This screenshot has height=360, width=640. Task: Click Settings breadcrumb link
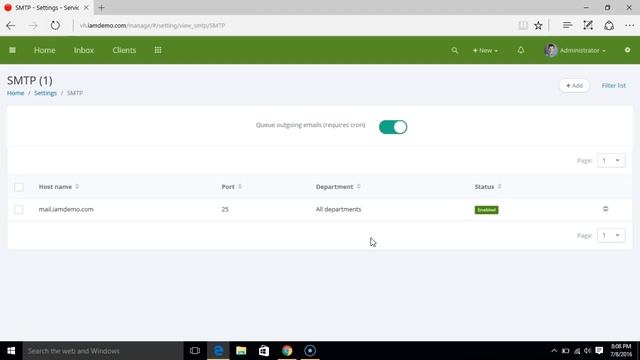click(45, 93)
